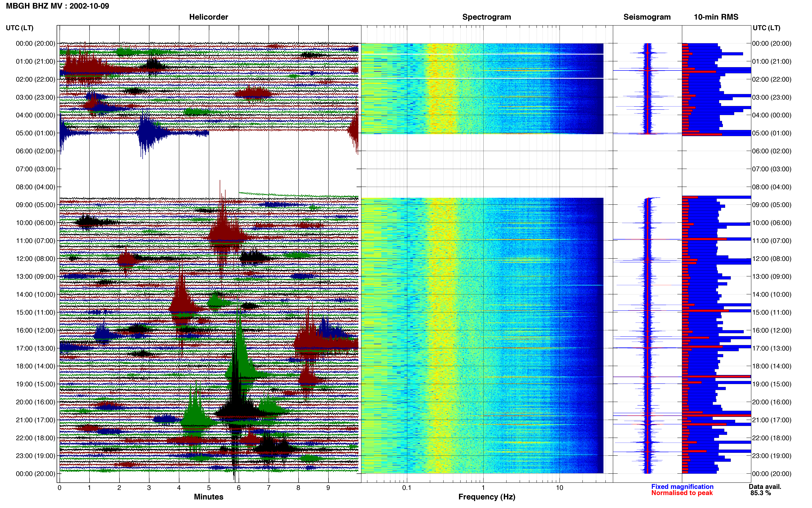Screen dimensions: 812x508
Task: Select tick '0.1' on the frequency axis
Action: tap(407, 488)
